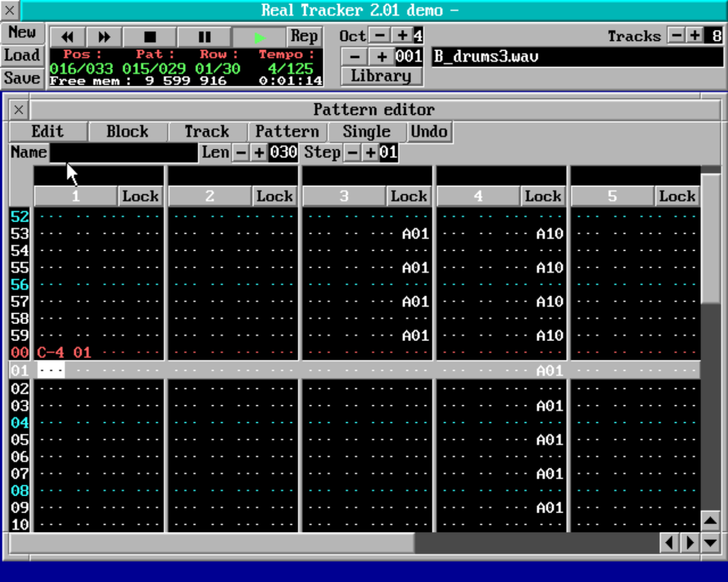Open the Pattern menu
Screen dimensions: 728x582
pos(287,131)
